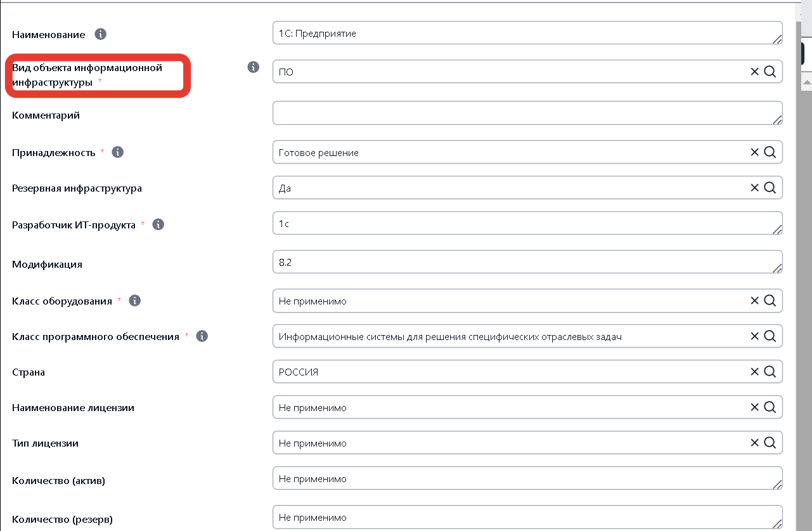Click the Количество (резерв) text field
This screenshot has width=812, height=531.
point(527,517)
